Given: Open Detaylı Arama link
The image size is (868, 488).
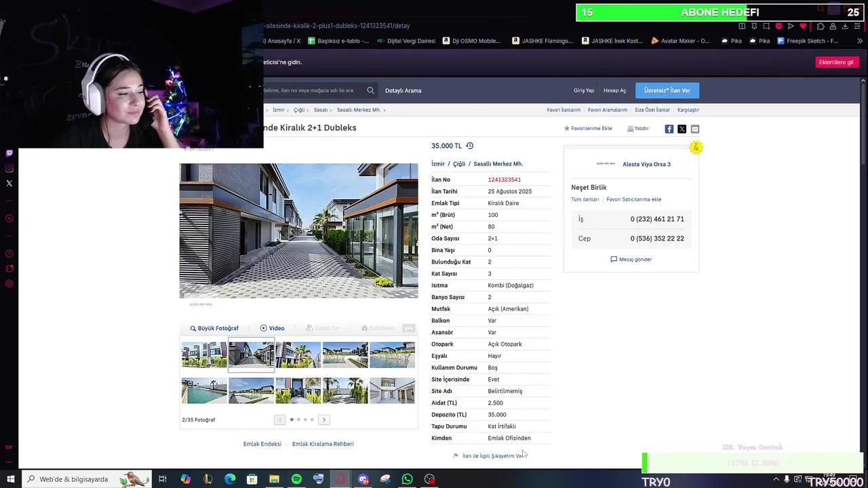Looking at the screenshot, I should pos(403,90).
